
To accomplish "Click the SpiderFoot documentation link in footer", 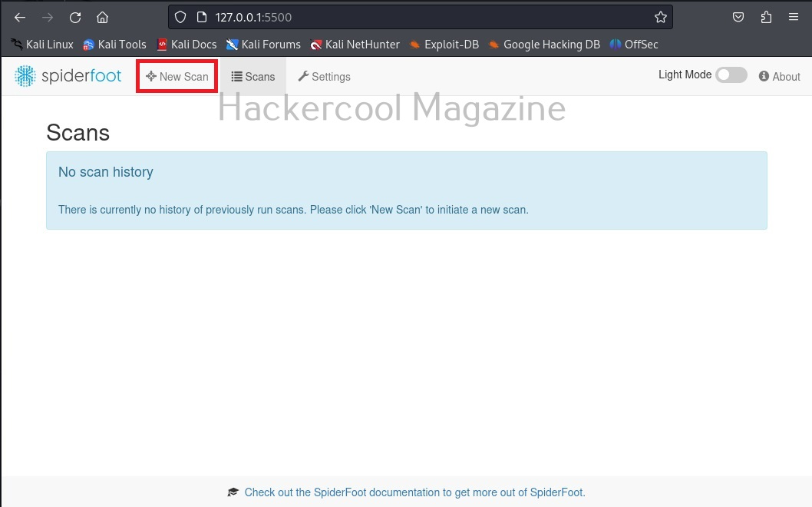I will point(414,492).
